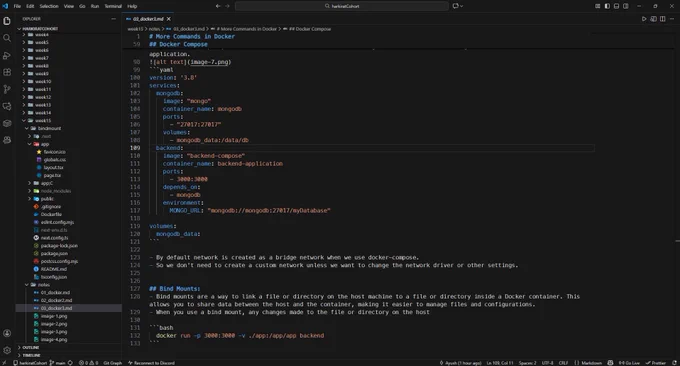Open the editor More Actions ellipsis
Image resolution: width=680 pixels, height=366 pixels.
pyautogui.click(x=672, y=19)
